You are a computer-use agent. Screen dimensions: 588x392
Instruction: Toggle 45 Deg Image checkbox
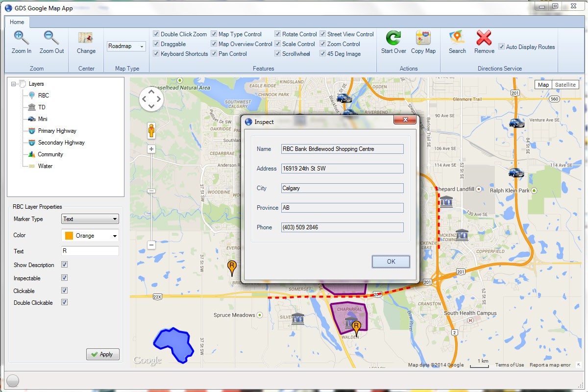pyautogui.click(x=323, y=53)
